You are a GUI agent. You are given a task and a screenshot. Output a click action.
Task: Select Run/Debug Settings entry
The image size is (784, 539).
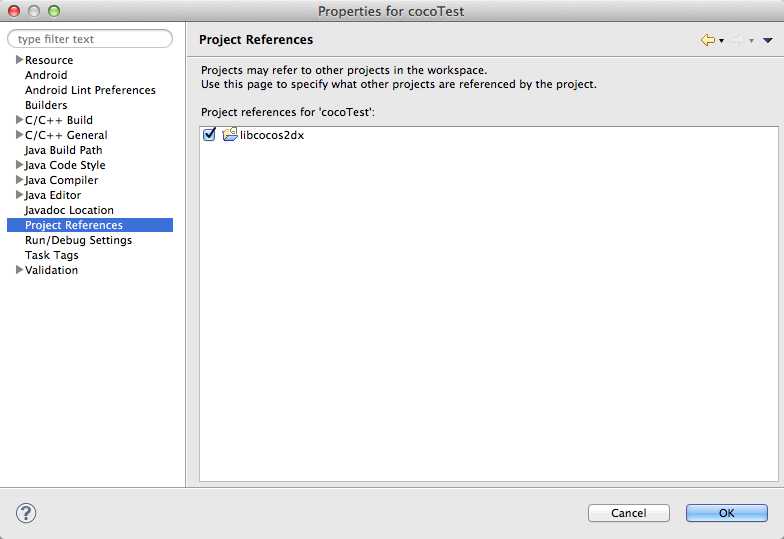tap(78, 240)
